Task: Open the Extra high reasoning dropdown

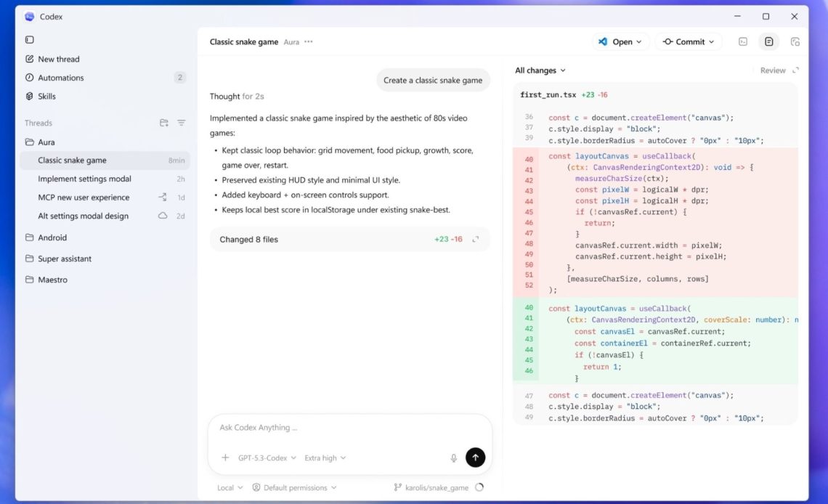Action: [325, 458]
